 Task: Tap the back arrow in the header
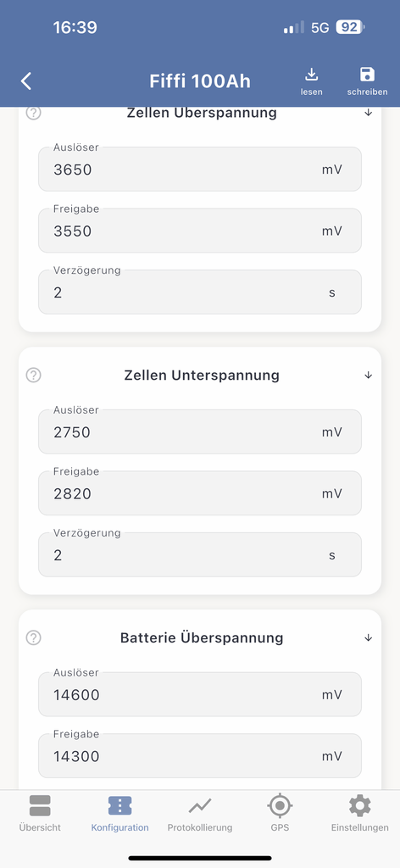coord(26,81)
